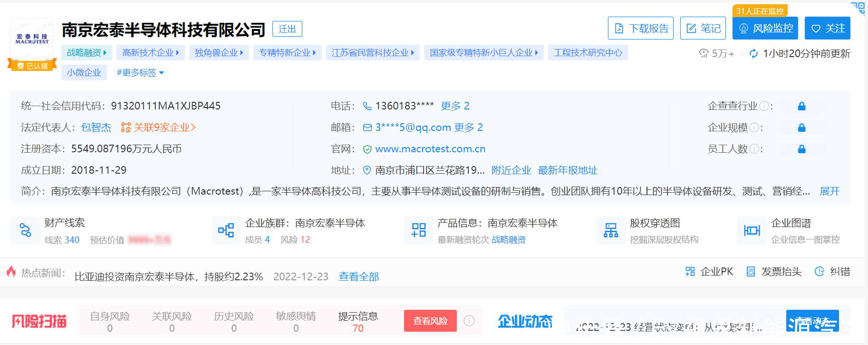This screenshot has width=868, height=345.
Task: Open 笔记 notes button
Action: 703,28
